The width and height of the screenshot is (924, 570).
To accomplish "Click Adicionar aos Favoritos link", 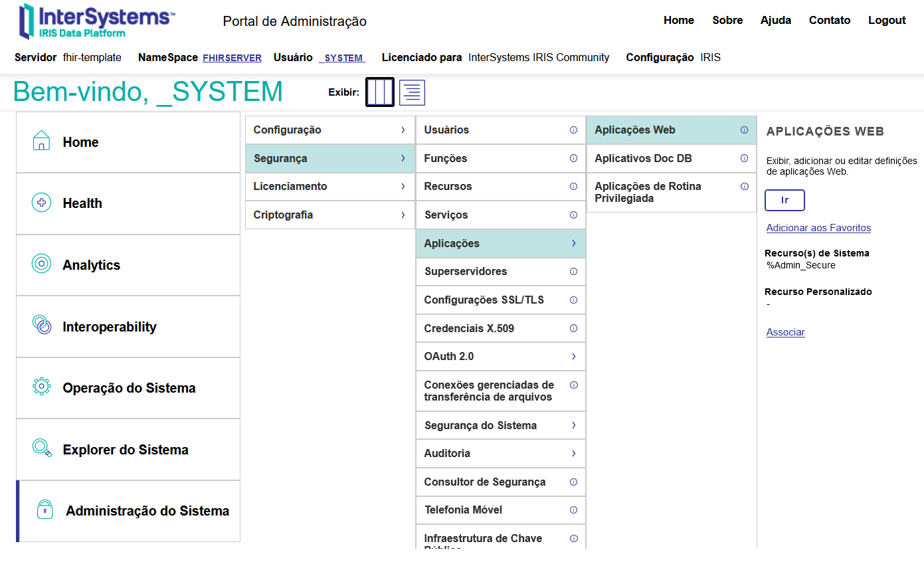I will [x=818, y=228].
